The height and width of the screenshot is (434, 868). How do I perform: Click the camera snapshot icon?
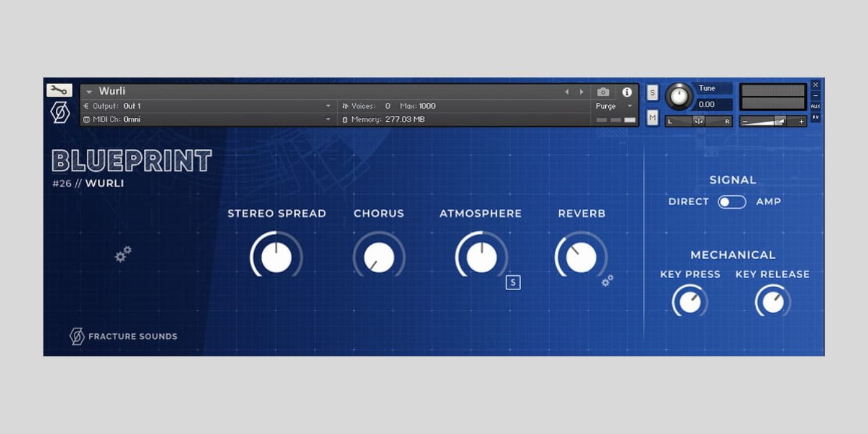click(603, 92)
